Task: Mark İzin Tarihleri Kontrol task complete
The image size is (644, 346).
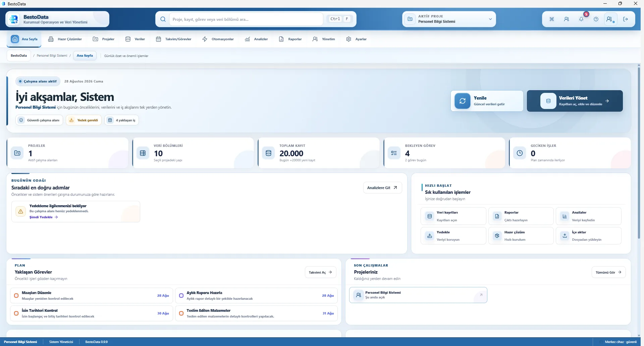Action: coord(16,313)
